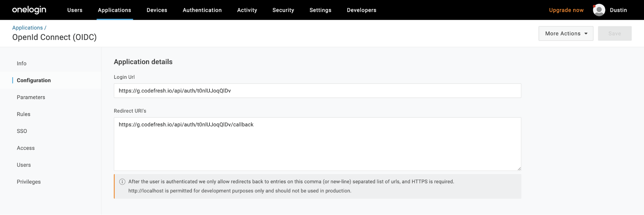This screenshot has height=215, width=644.
Task: Click the info icon in the redirect notice
Action: click(x=122, y=182)
